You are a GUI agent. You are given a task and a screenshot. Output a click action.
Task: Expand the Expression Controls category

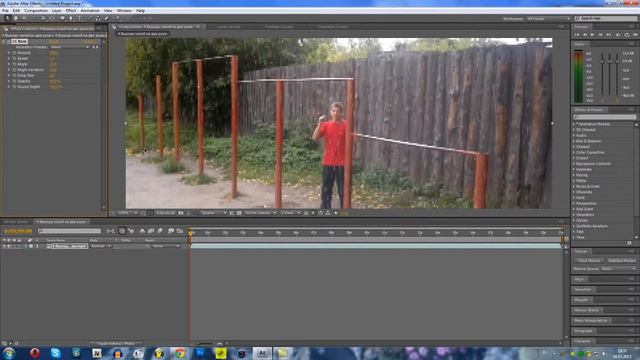click(x=574, y=164)
